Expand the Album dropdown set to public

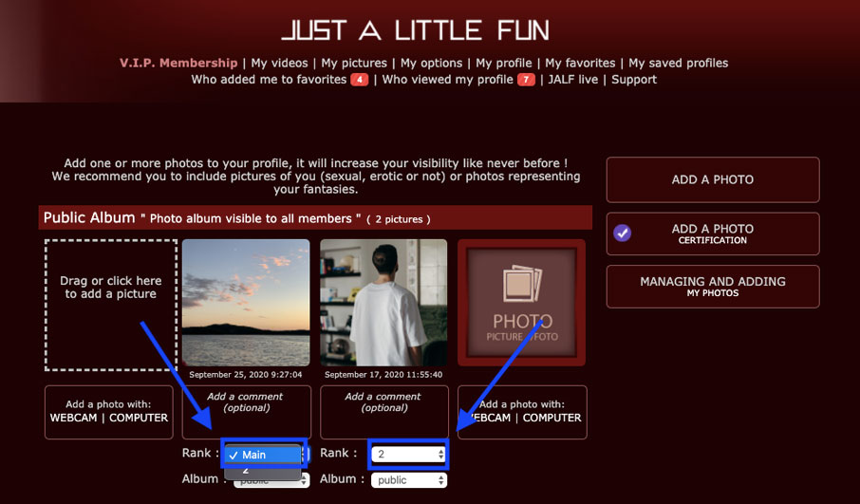(408, 480)
